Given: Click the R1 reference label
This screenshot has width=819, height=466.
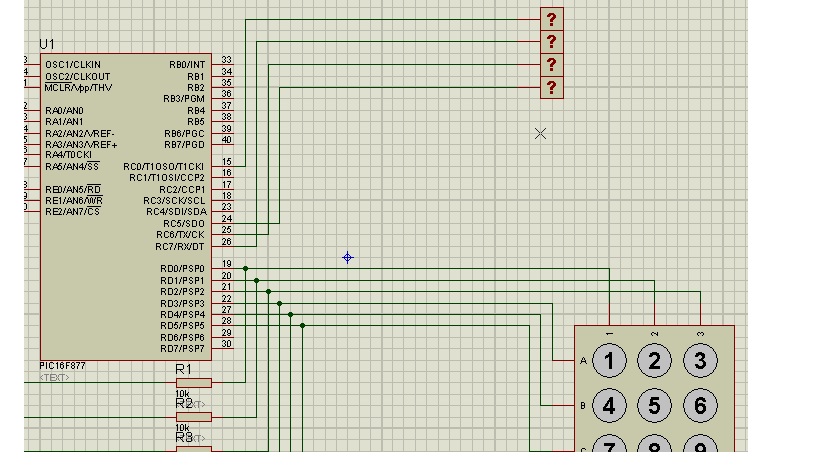Looking at the screenshot, I should click(x=183, y=369).
